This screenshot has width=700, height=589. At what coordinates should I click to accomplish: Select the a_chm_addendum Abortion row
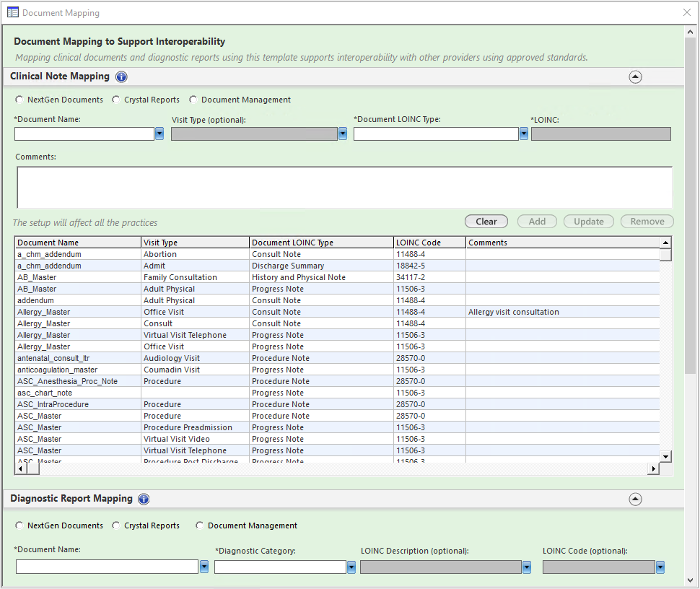(337, 254)
